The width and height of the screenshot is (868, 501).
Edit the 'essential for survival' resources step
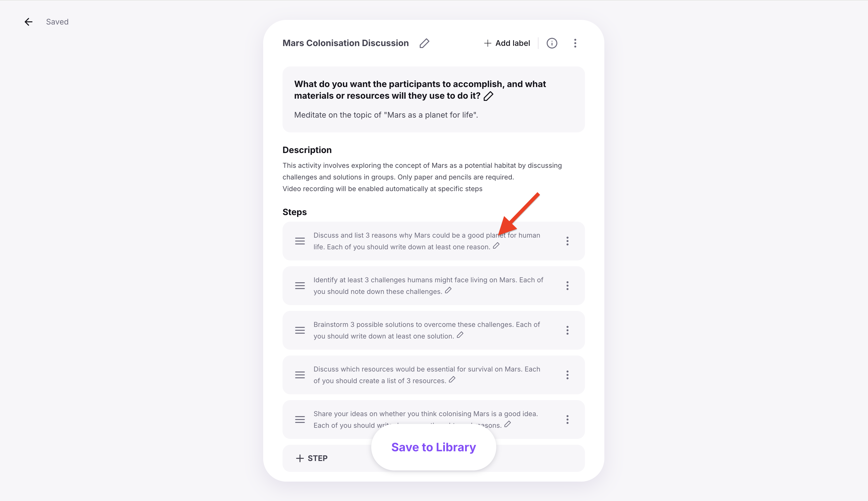(452, 380)
